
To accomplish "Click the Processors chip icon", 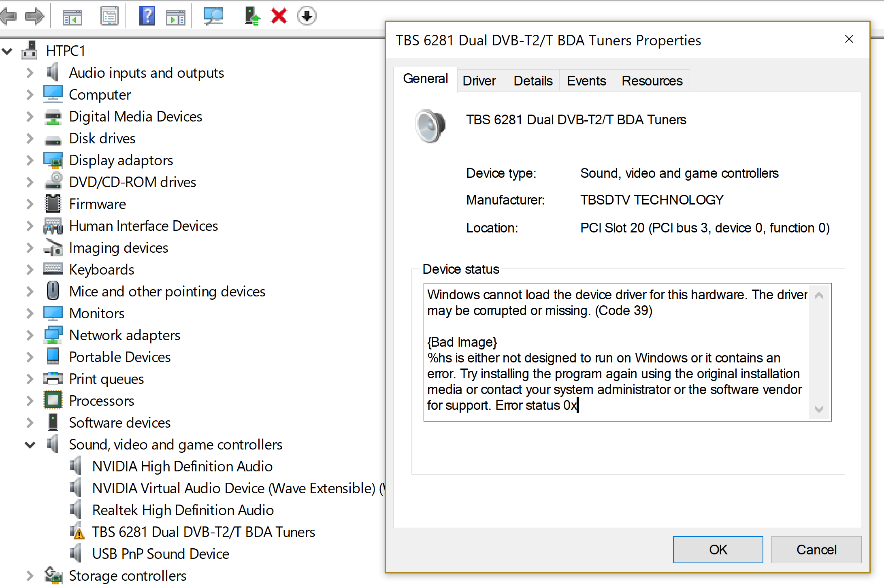I will point(53,401).
